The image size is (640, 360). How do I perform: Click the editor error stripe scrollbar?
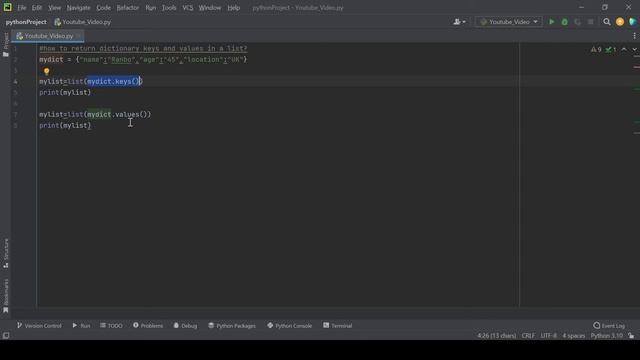(x=636, y=180)
